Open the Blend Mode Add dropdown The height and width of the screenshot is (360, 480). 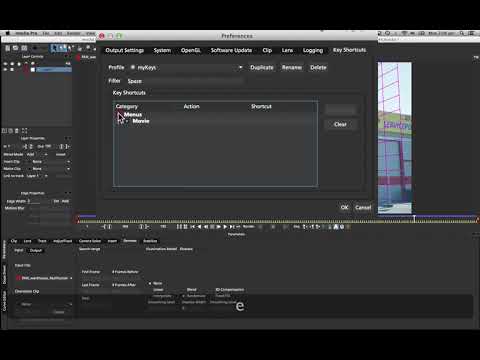37,154
